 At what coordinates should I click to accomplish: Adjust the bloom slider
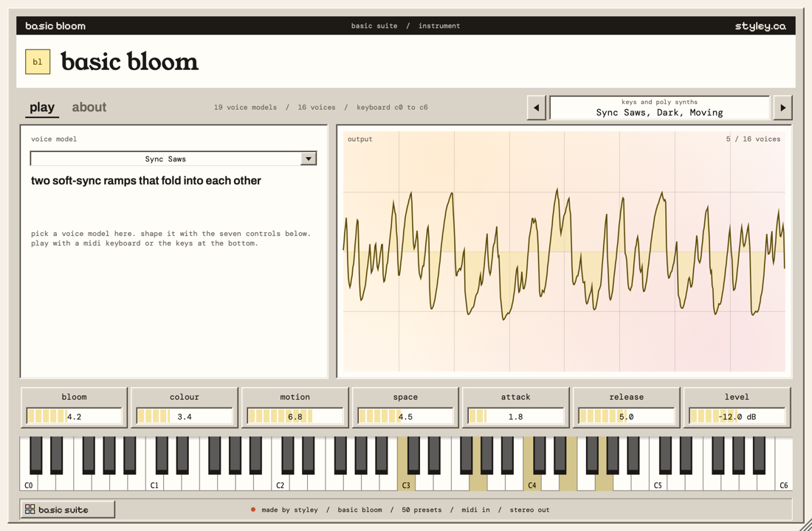(74, 416)
